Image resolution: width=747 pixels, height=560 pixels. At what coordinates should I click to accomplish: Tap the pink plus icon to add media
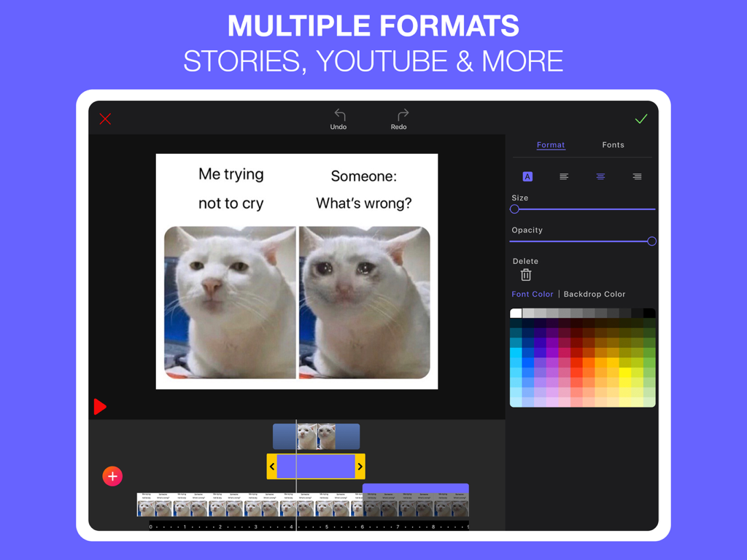(x=112, y=476)
